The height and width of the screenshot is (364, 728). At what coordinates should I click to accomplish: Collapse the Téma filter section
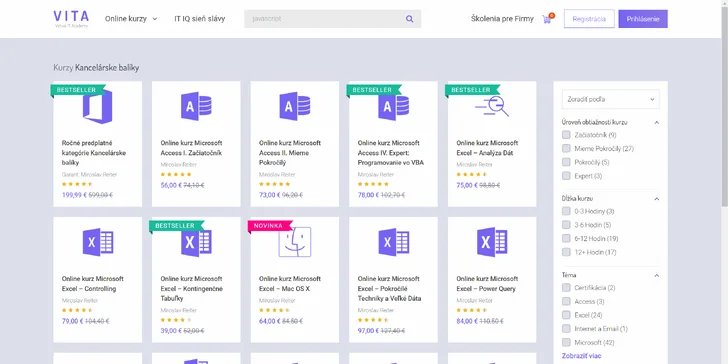coord(656,275)
